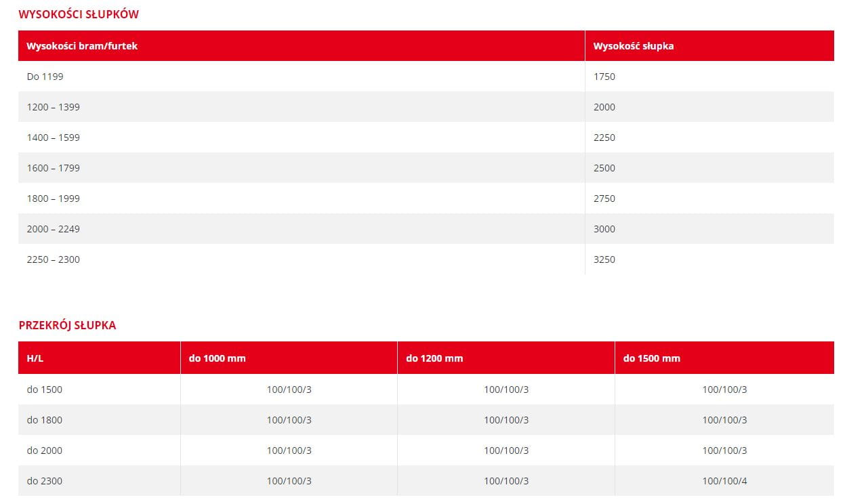Click 100/100/3 for do 1500, do 1000 mm

(289, 390)
